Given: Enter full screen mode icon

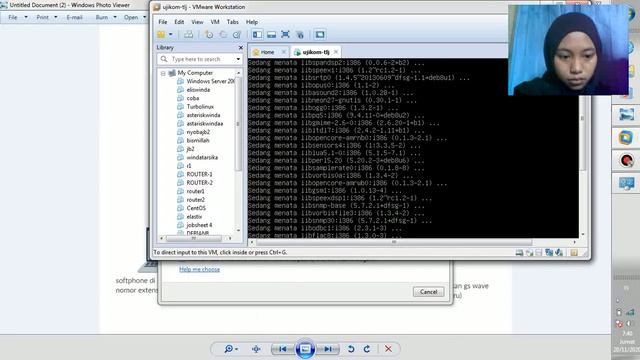Looking at the screenshot, I should [285, 35].
